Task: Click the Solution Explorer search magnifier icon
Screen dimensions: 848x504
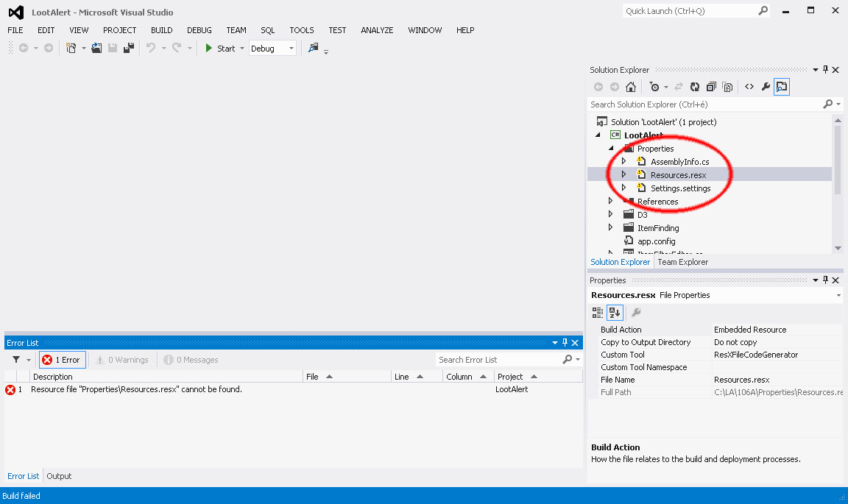Action: [828, 104]
